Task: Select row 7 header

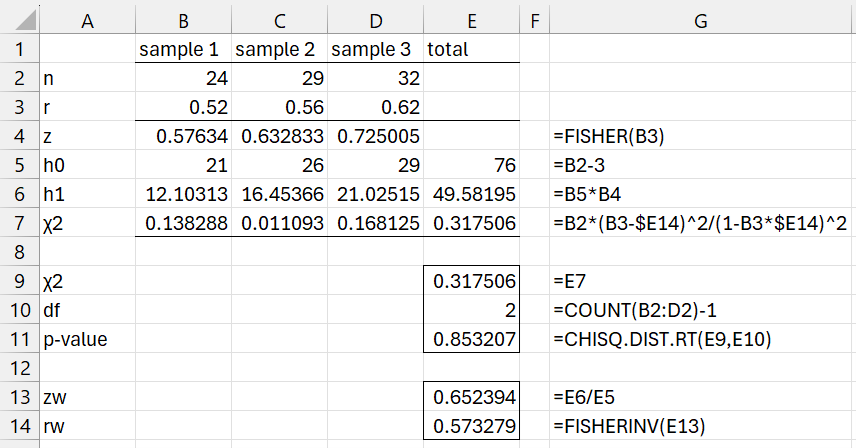Action: click(17, 223)
